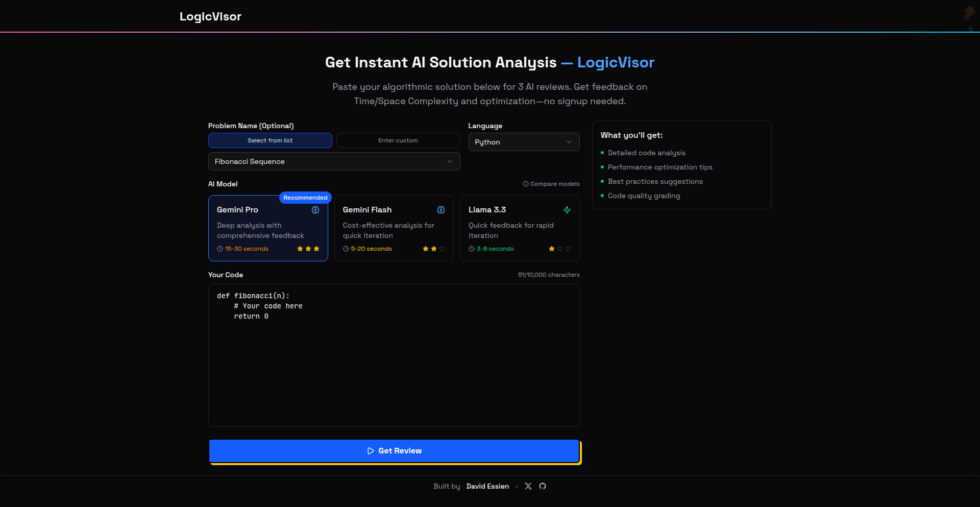The width and height of the screenshot is (980, 507).
Task: Open the David Essien link
Action: 487,486
